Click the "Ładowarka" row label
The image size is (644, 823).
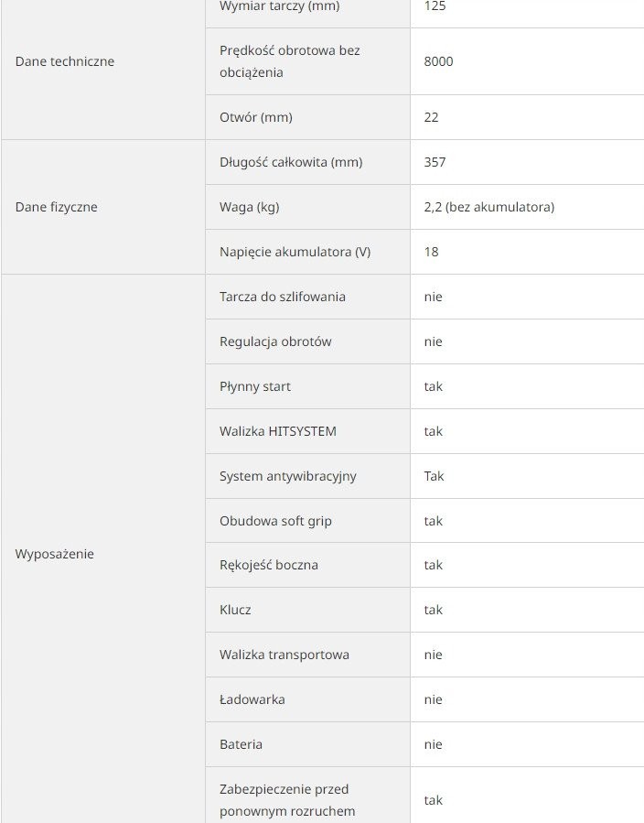(x=252, y=699)
